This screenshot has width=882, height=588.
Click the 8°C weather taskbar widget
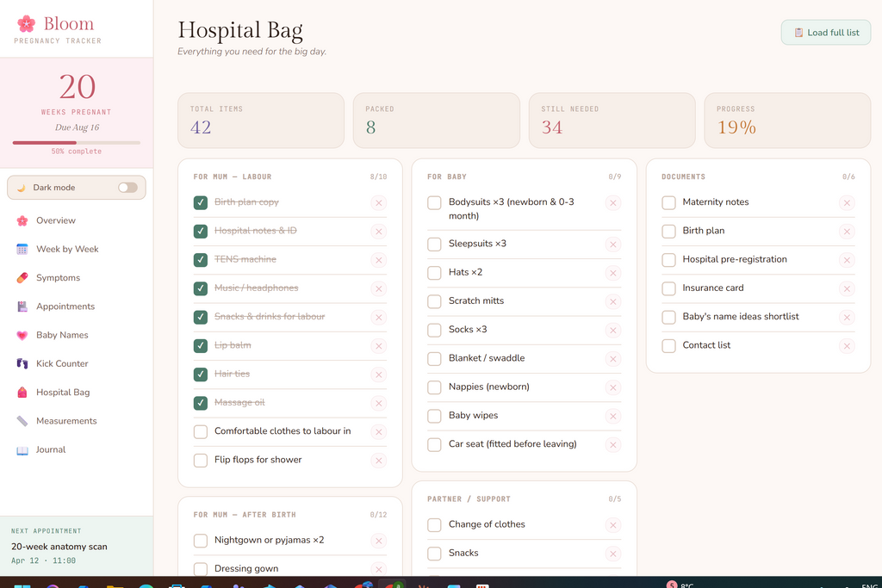click(680, 585)
